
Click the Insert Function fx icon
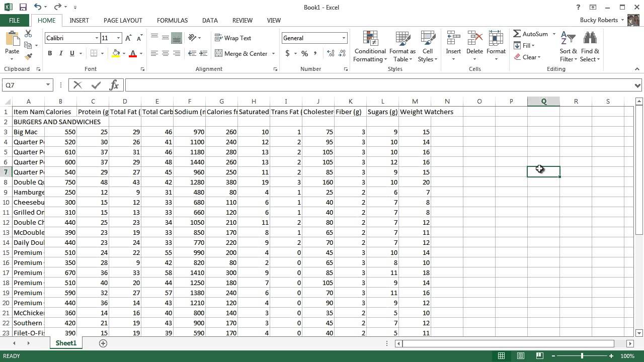click(x=114, y=85)
